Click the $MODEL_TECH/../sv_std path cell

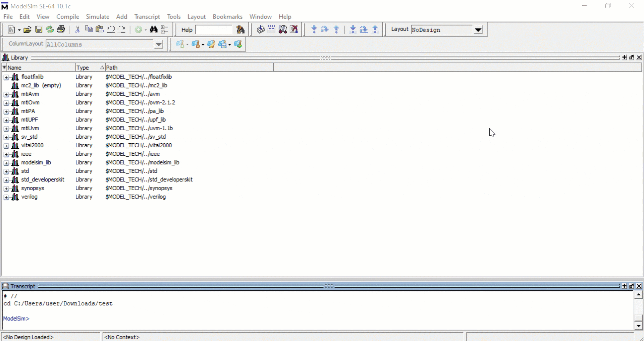pos(136,137)
